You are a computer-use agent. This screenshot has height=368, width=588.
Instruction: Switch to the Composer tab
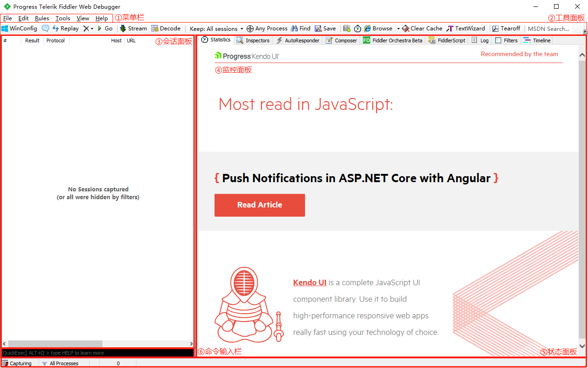(341, 40)
